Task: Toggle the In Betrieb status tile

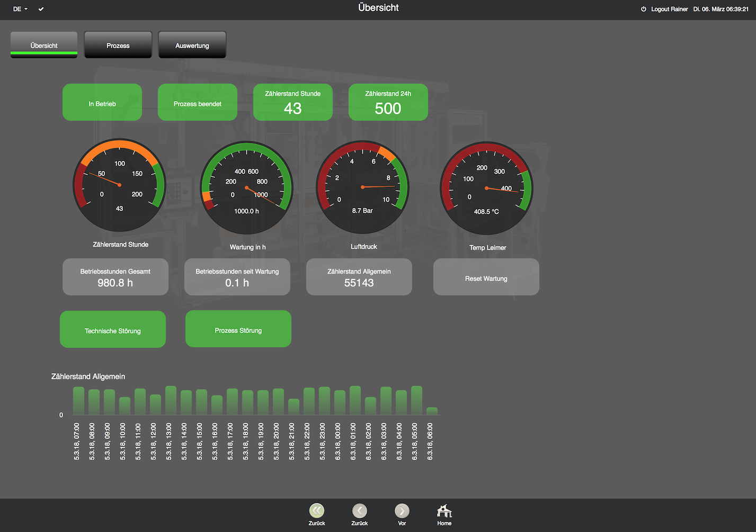Action: pyautogui.click(x=102, y=103)
